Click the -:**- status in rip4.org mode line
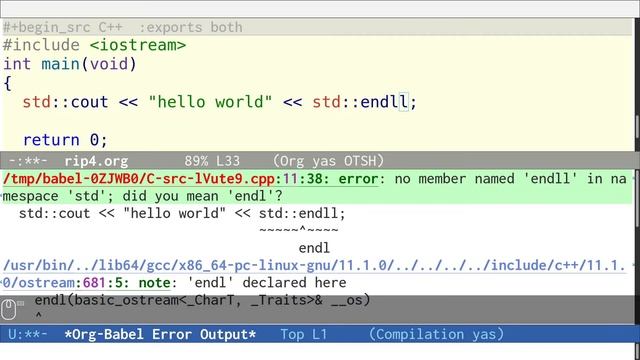Screen dimensions: 640x360 tap(28, 161)
